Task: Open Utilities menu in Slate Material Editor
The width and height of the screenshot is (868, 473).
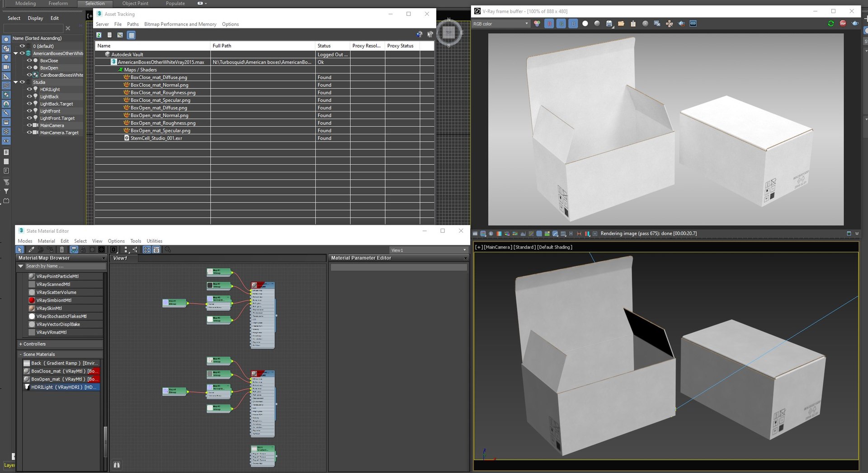Action: 154,241
